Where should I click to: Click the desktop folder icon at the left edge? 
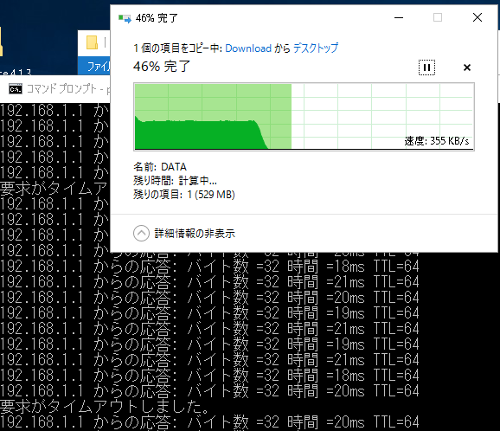click(1, 43)
